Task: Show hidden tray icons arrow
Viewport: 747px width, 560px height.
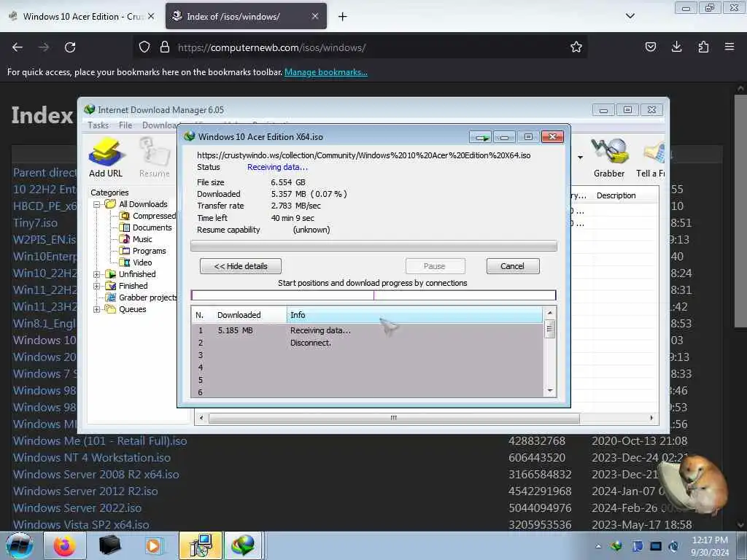Action: click(598, 546)
